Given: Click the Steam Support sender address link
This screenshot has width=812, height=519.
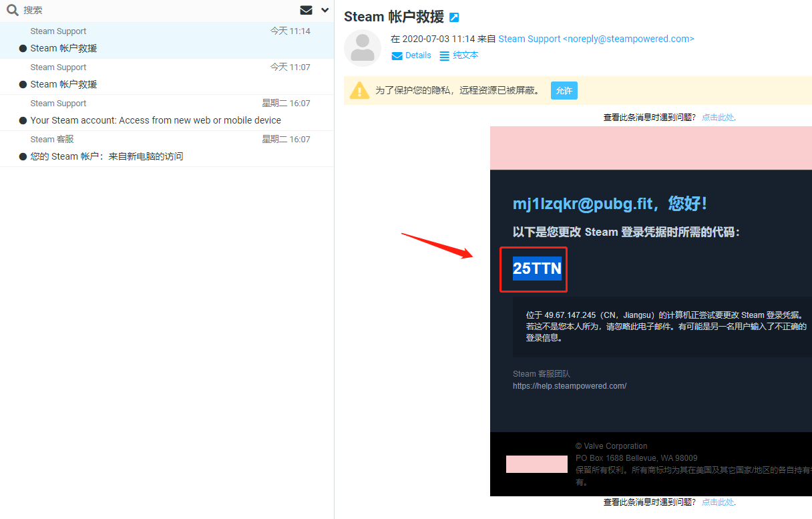Looking at the screenshot, I should tap(596, 39).
